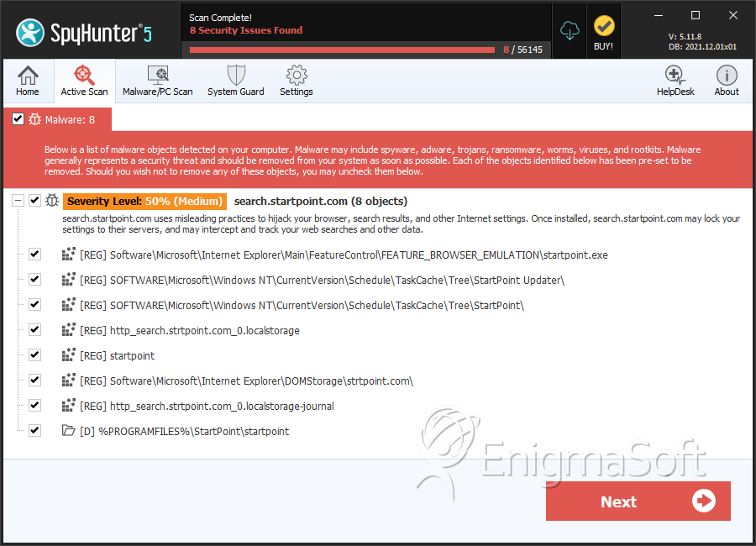
Task: Uncheck the StartPoint Updater registry entry checkbox
Action: tap(34, 280)
